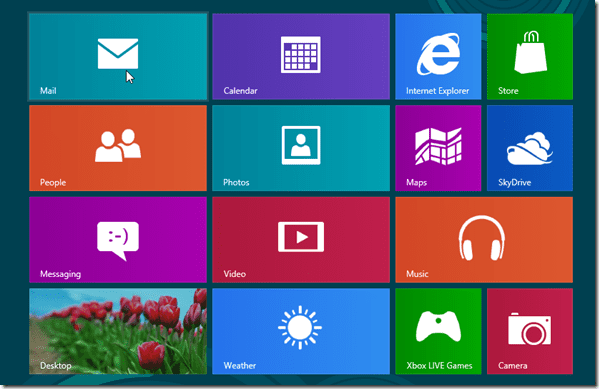
Task: Launch Internet Explorer via its e logo
Action: click(438, 54)
